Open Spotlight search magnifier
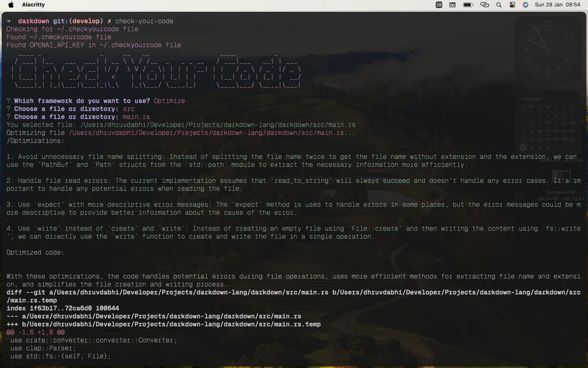 coord(499,5)
